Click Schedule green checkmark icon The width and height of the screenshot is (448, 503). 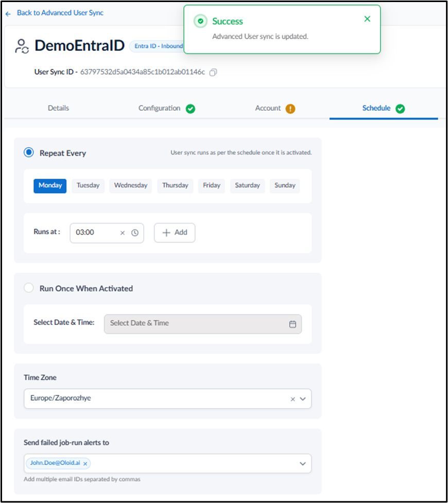point(400,109)
